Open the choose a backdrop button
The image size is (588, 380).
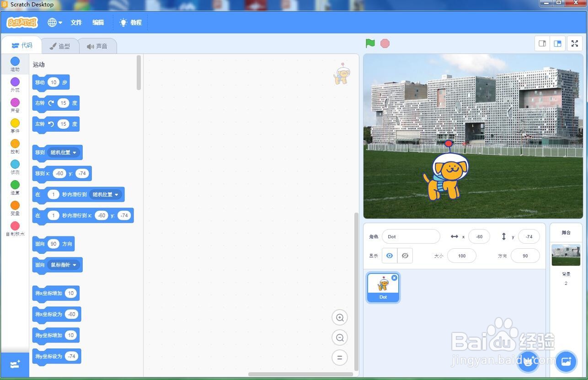pos(566,362)
